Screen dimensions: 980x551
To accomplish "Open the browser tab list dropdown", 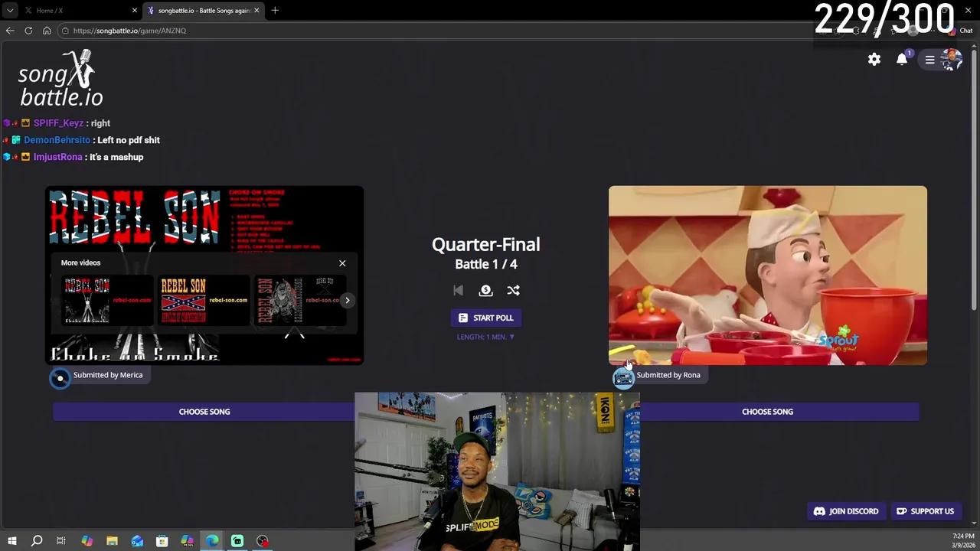I will point(9,10).
